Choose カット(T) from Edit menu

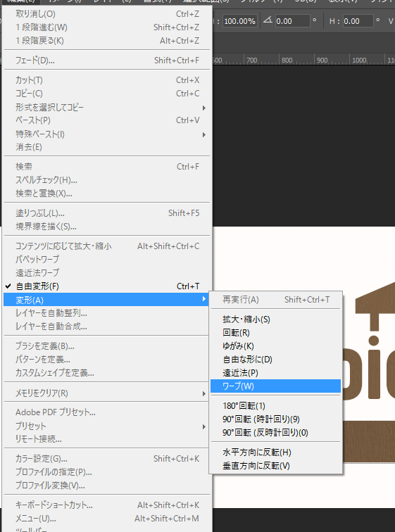106,80
